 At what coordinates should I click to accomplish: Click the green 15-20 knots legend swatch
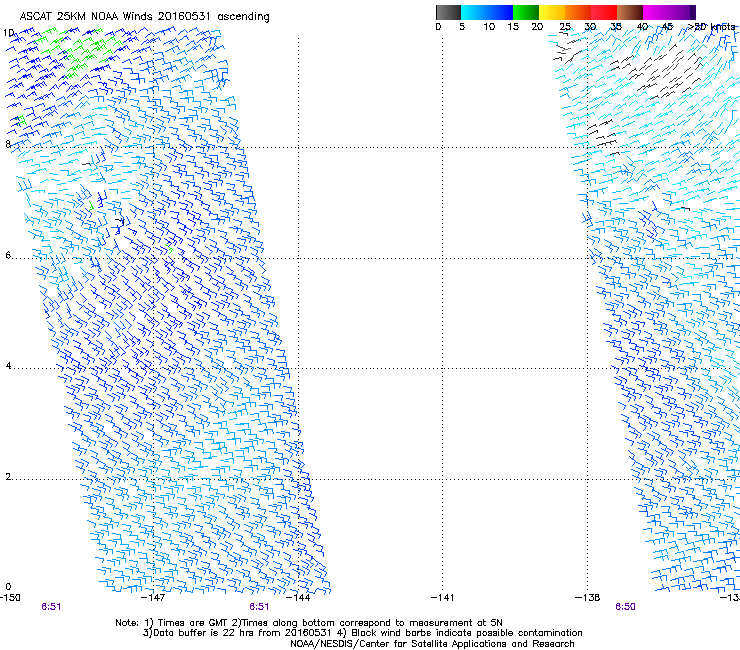coord(526,12)
